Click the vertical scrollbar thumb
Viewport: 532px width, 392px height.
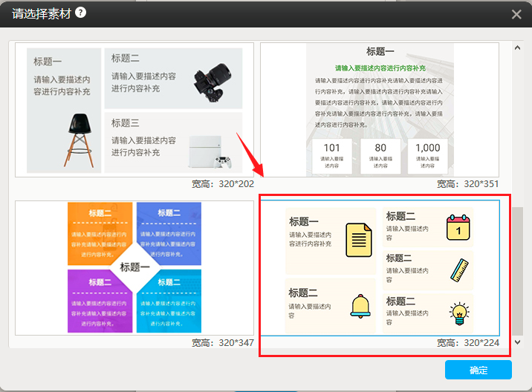518,271
